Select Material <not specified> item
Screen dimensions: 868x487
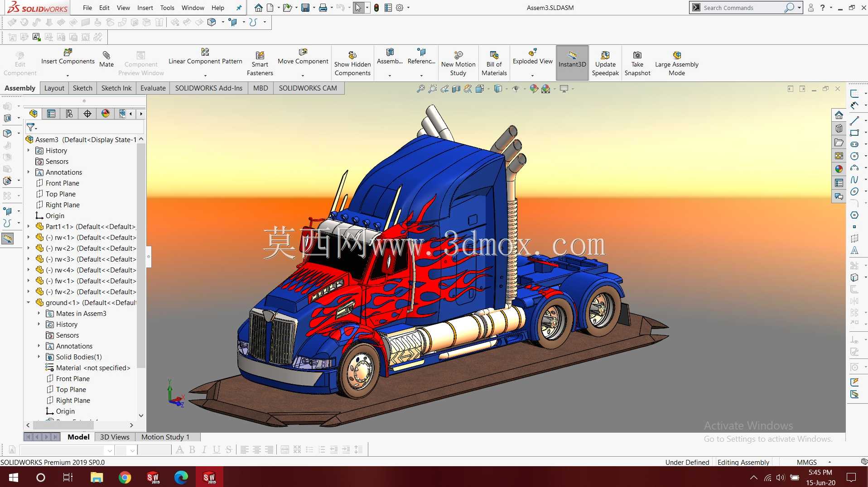(88, 368)
